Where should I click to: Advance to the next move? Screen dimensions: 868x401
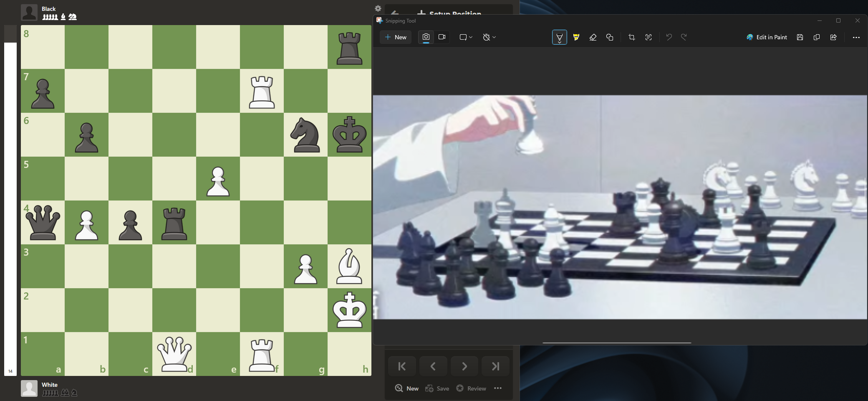tap(464, 366)
